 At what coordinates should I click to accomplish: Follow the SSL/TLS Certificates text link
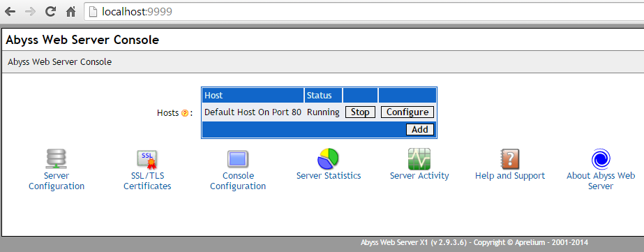[x=147, y=181]
